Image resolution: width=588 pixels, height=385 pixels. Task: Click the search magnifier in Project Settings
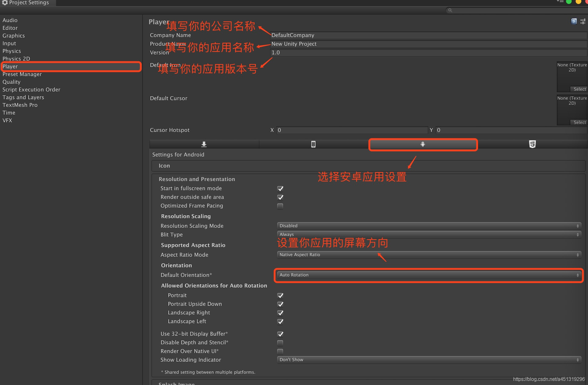pos(450,10)
